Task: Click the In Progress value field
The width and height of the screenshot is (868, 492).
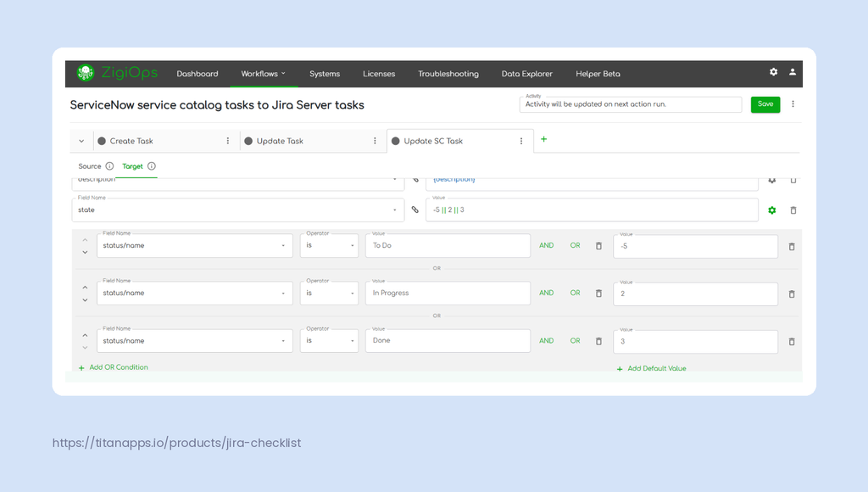Action: (x=448, y=294)
